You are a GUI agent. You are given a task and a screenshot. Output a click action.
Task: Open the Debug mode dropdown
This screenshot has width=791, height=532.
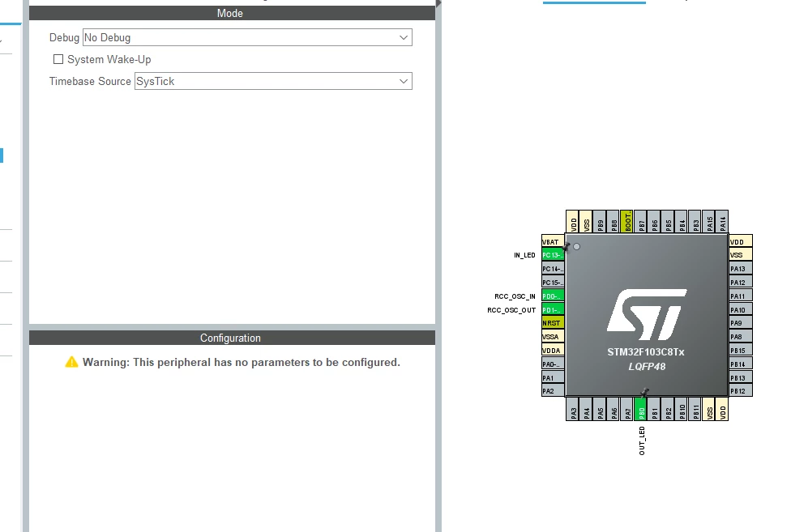(x=247, y=37)
